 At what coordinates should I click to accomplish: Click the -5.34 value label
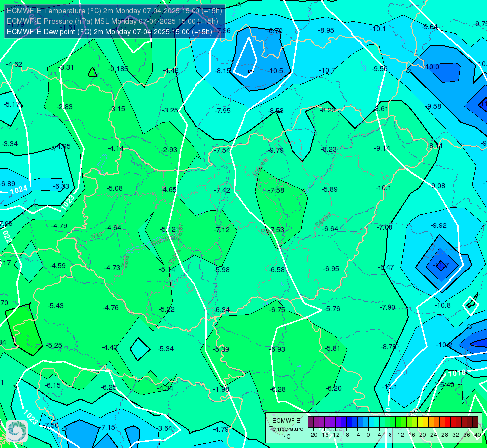(x=166, y=349)
